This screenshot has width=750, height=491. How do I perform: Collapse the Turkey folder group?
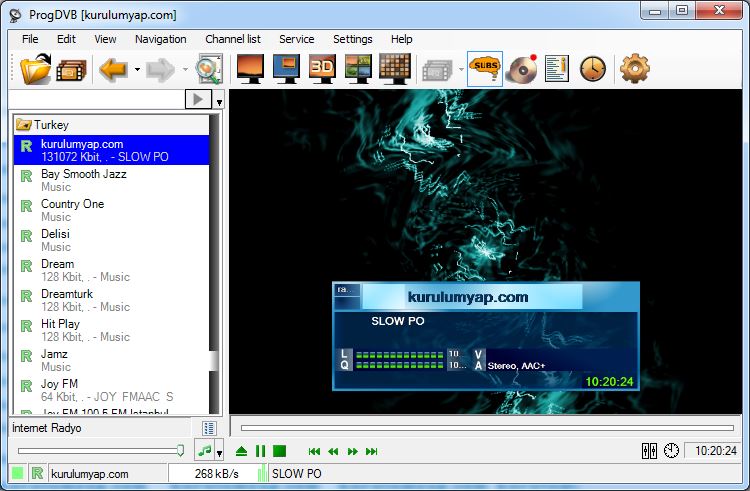pyautogui.click(x=111, y=125)
